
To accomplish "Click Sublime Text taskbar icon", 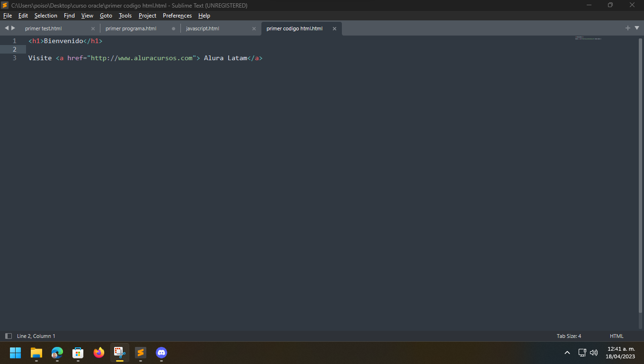I will [141, 353].
